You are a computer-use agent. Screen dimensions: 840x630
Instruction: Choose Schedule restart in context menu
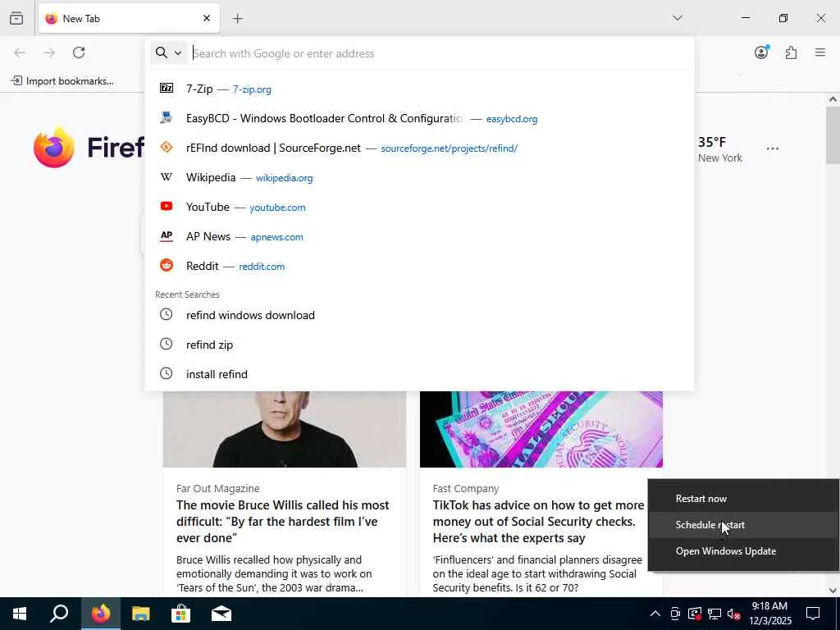pos(743,524)
